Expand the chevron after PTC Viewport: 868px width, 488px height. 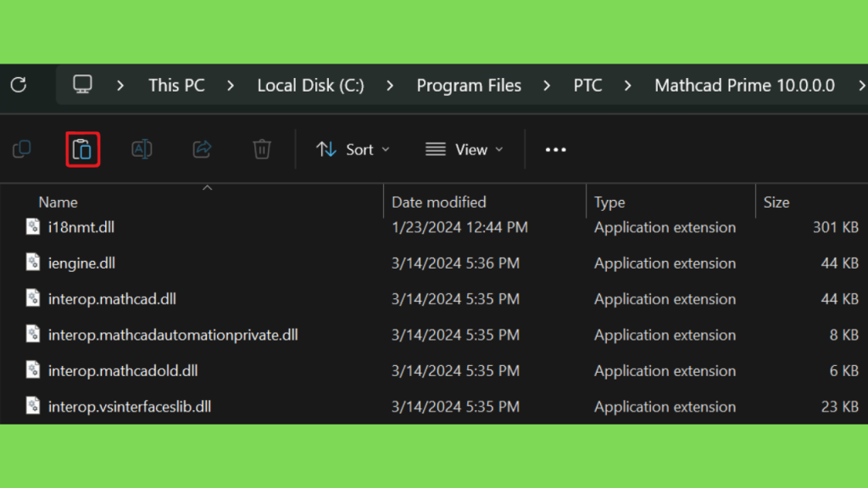(x=627, y=86)
